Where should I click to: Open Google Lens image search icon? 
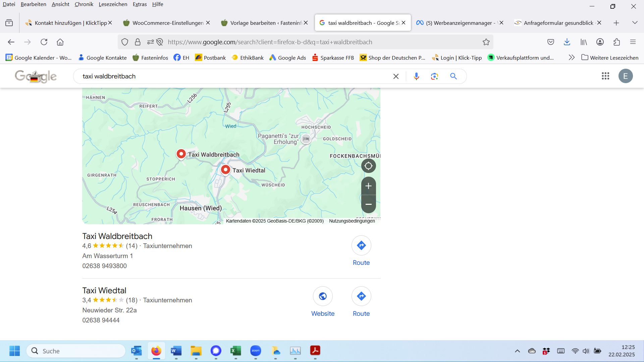coord(434,76)
